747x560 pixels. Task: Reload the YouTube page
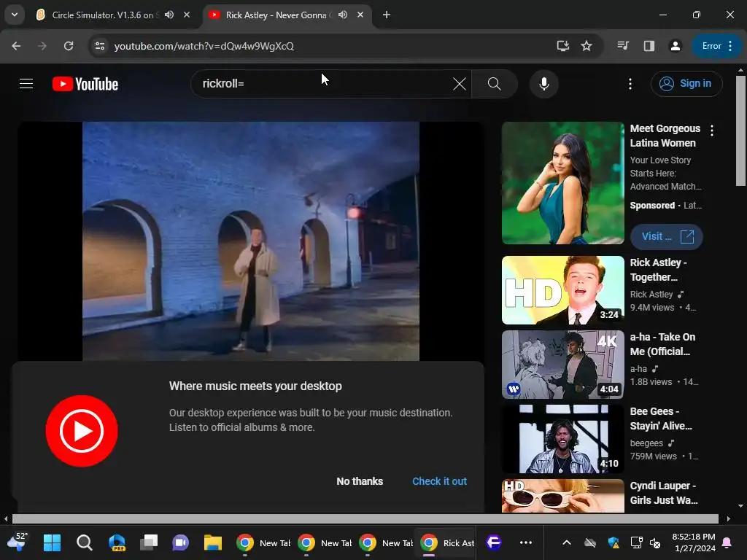[69, 46]
